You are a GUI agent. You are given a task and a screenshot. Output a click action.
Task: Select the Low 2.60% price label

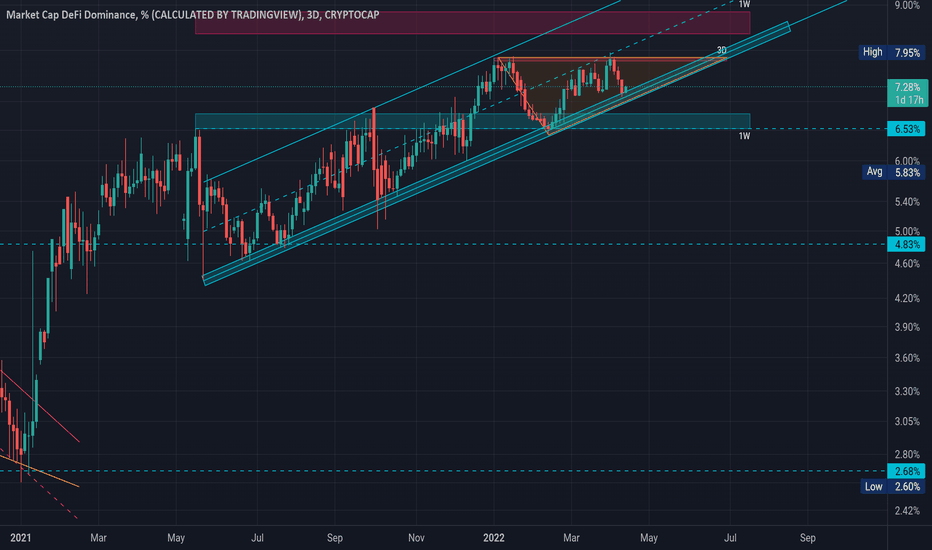pos(893,487)
